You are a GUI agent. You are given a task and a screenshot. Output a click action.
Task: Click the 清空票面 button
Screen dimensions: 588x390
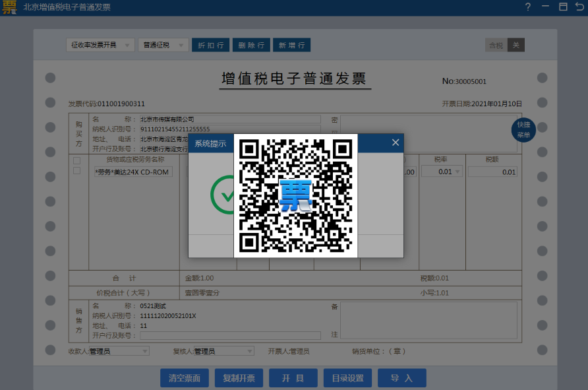point(184,378)
